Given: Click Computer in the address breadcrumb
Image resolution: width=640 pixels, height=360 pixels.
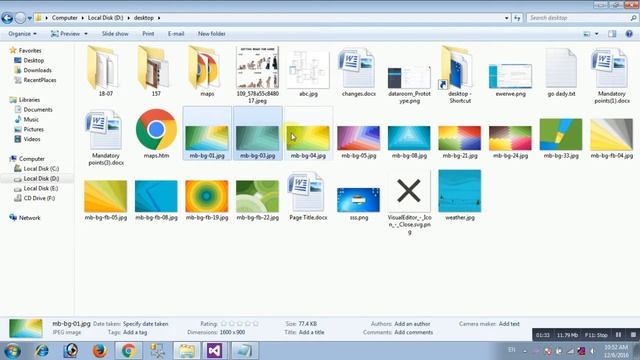Looking at the screenshot, I should (x=64, y=18).
